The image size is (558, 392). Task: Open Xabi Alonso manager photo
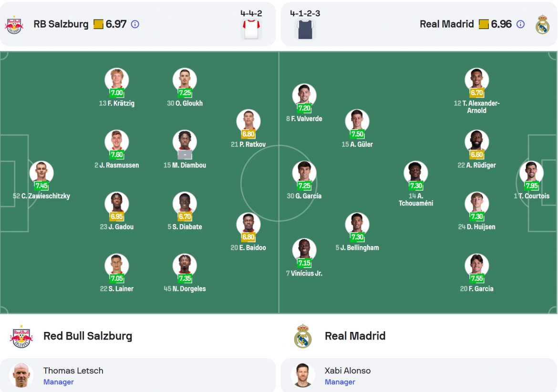tap(303, 375)
